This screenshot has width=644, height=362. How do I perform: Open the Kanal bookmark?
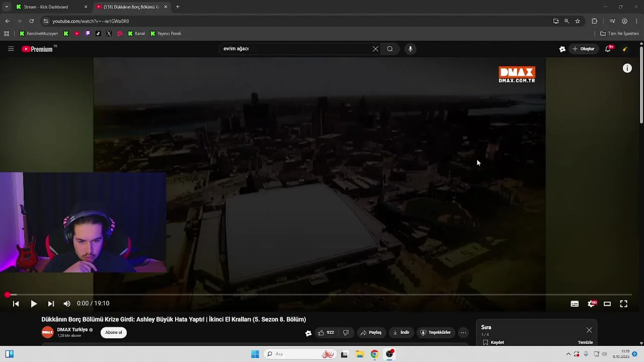click(x=136, y=34)
